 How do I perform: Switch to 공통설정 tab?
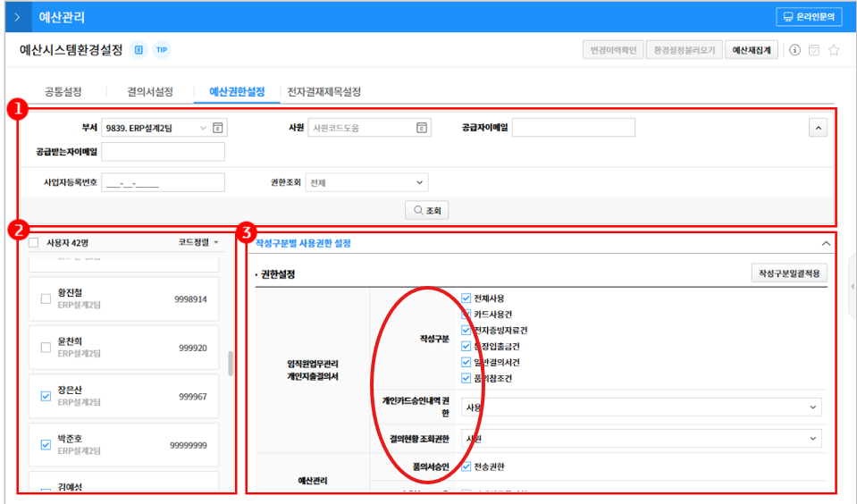click(x=63, y=91)
